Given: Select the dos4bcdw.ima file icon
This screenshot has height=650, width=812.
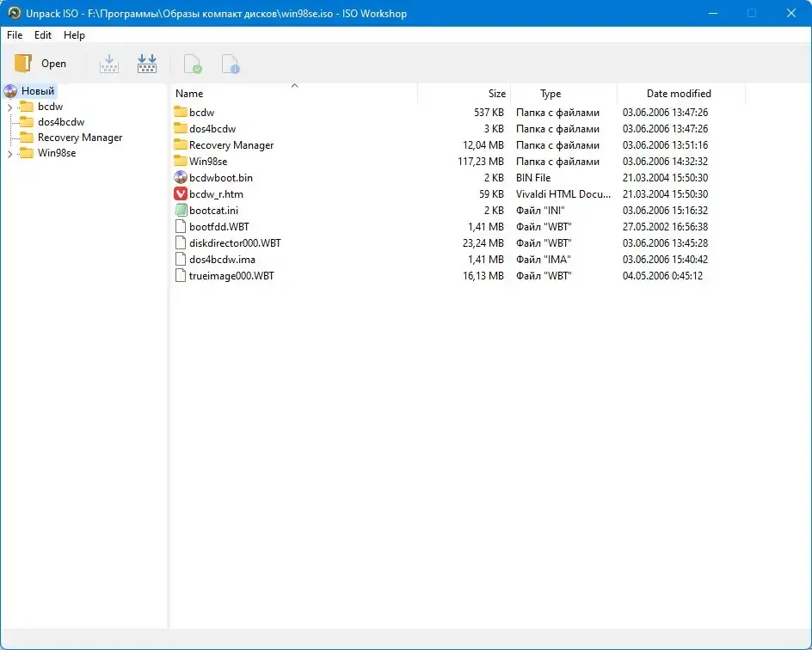Looking at the screenshot, I should point(181,260).
